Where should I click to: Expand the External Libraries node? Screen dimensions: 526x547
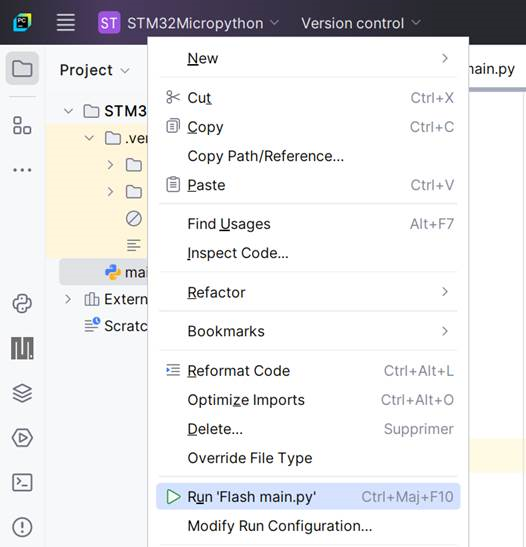pos(68,299)
